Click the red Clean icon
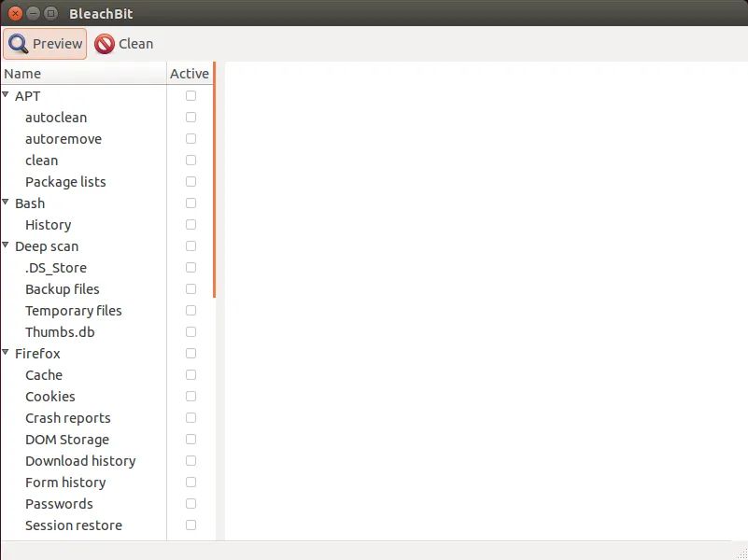Screen dimensions: 748x560 [105, 44]
